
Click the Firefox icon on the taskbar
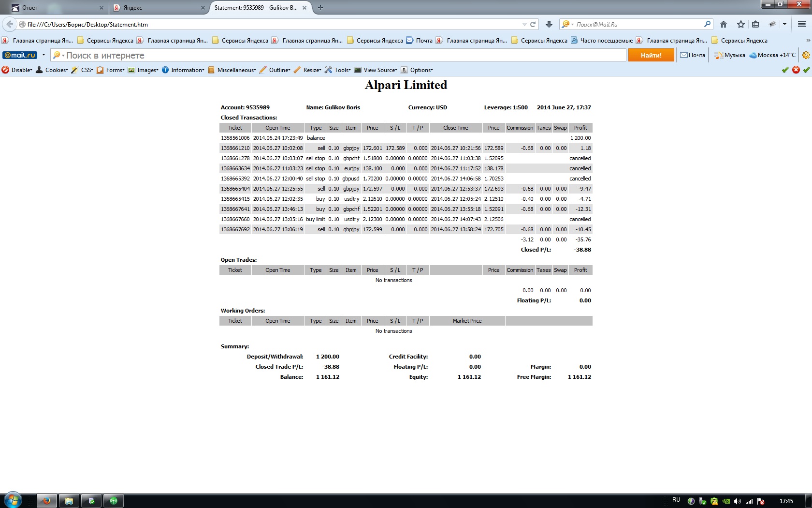click(46, 501)
